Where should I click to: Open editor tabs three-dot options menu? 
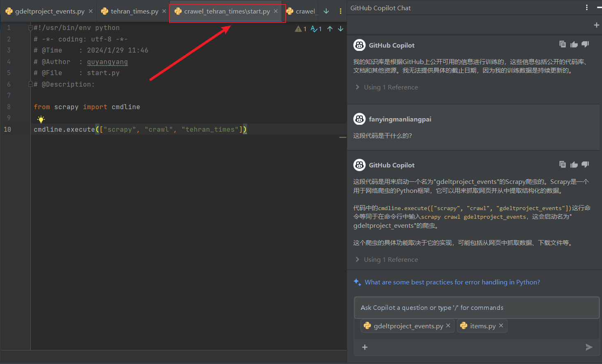340,11
